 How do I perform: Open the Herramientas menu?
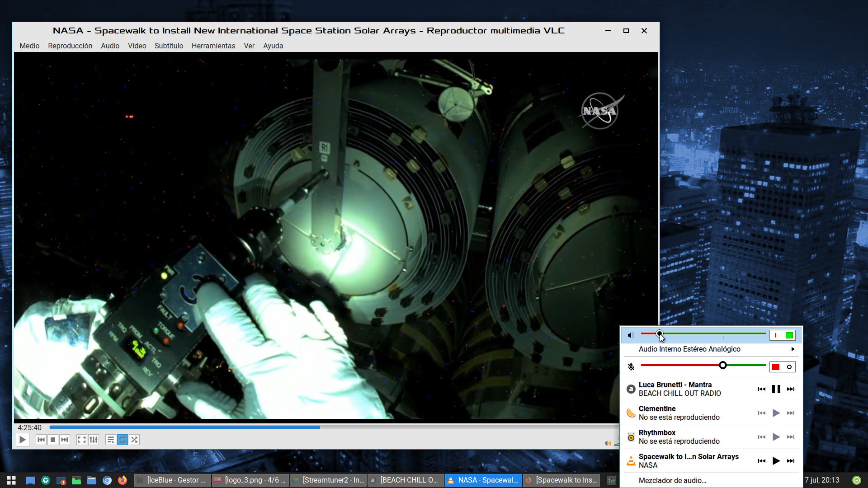point(213,46)
